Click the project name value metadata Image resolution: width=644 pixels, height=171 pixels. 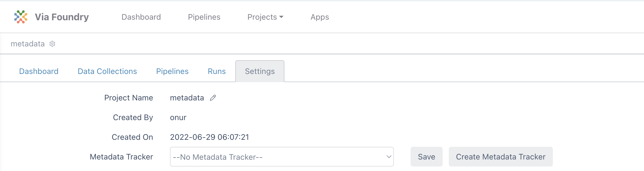click(x=187, y=98)
